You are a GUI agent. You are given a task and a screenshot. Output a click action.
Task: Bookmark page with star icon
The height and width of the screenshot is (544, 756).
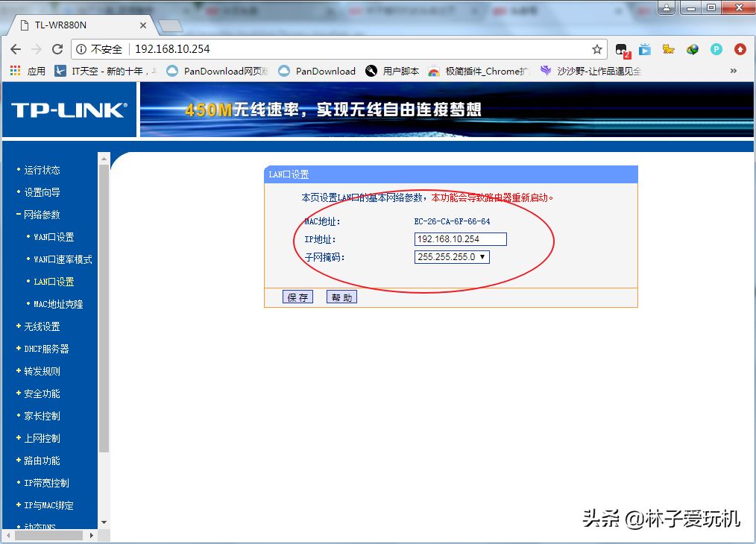point(596,49)
